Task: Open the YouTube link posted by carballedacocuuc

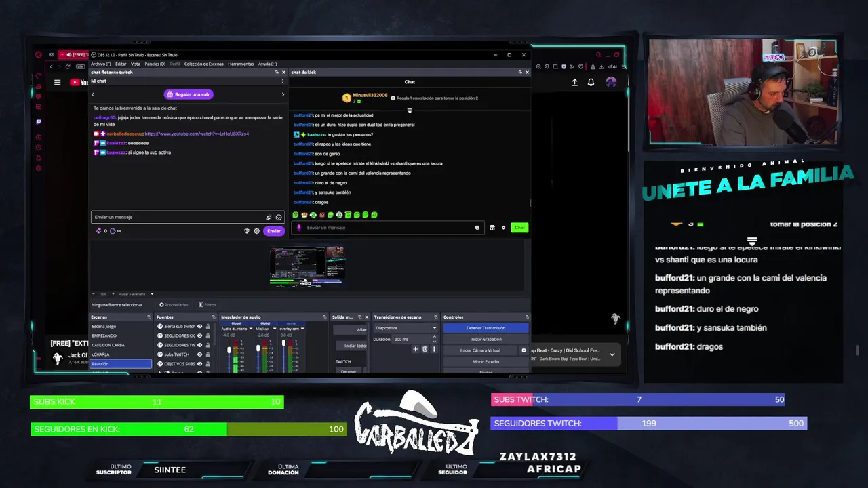Action: (x=197, y=134)
